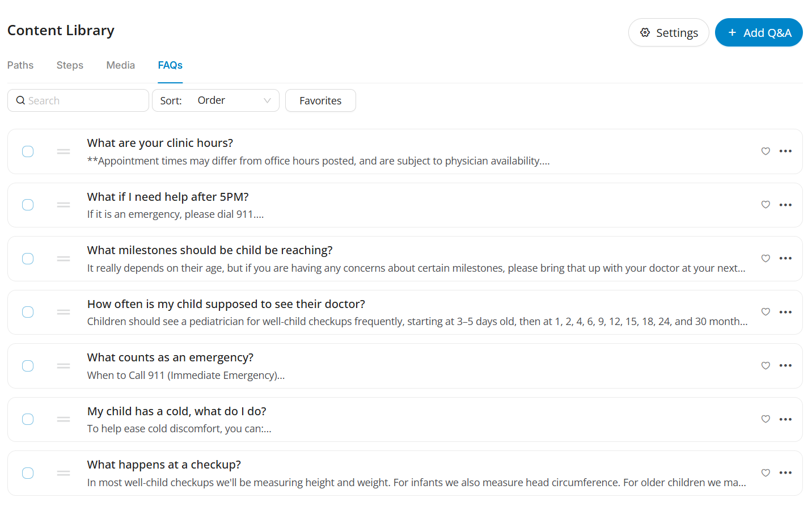Open the three-dot menu for 'My child has a cold'
The width and height of the screenshot is (812, 506).
pyautogui.click(x=785, y=419)
